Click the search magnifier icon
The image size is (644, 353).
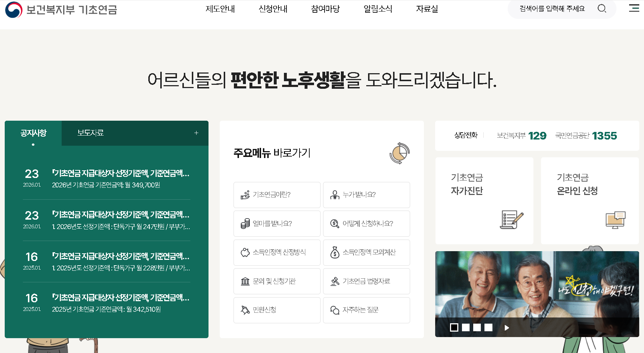pos(602,9)
